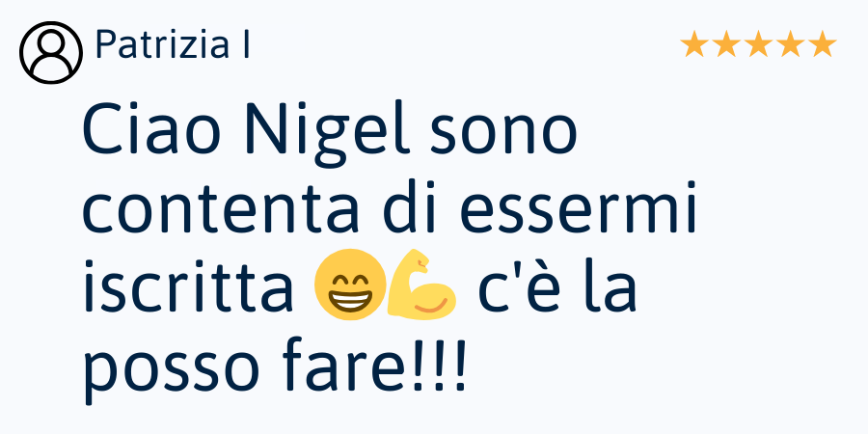
Task: Click the text c'è la
Action: tap(556, 285)
